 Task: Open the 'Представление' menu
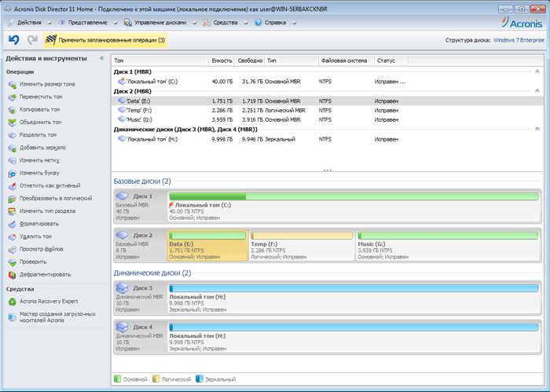pyautogui.click(x=87, y=23)
